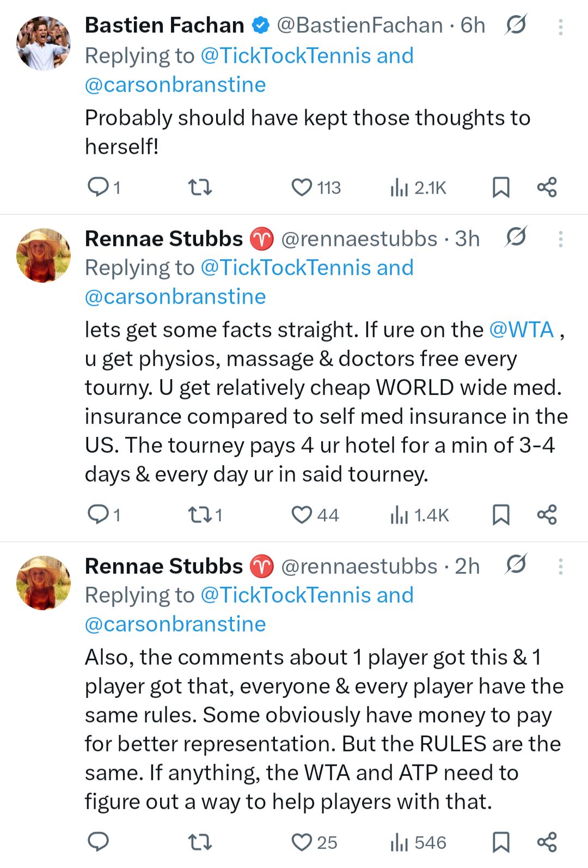Viewport: 588px width, 868px height.
Task: Open more options on Bastien Fachan's tweet
Action: (560, 27)
